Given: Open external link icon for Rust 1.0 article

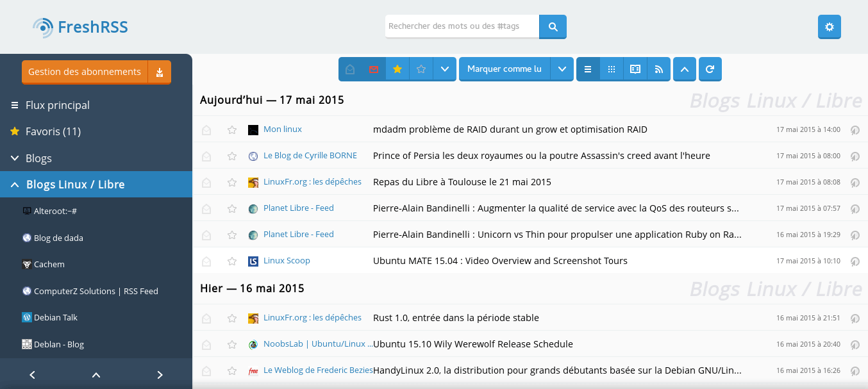Looking at the screenshot, I should point(855,319).
